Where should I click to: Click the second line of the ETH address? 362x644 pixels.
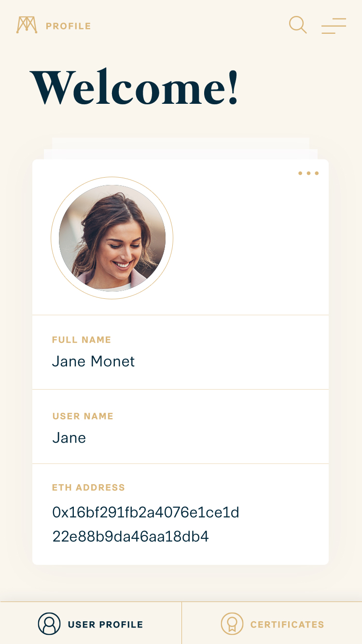[x=130, y=536]
